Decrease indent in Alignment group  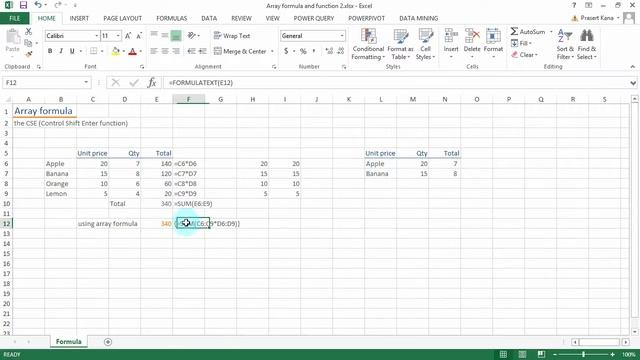(x=191, y=51)
